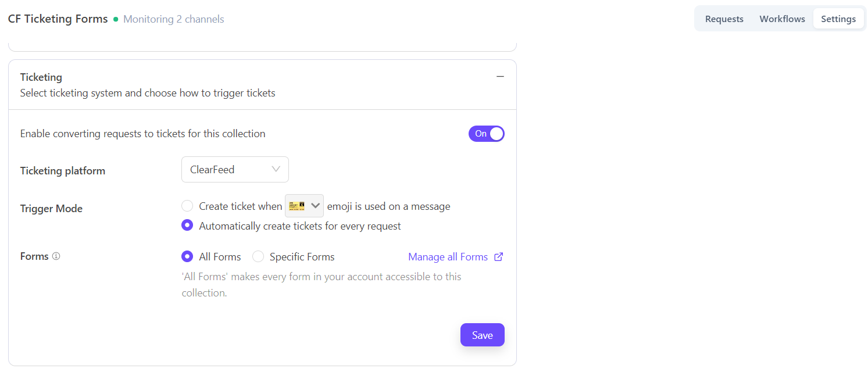Click the Monitoring 2 channels text
The image size is (868, 372).
(173, 19)
